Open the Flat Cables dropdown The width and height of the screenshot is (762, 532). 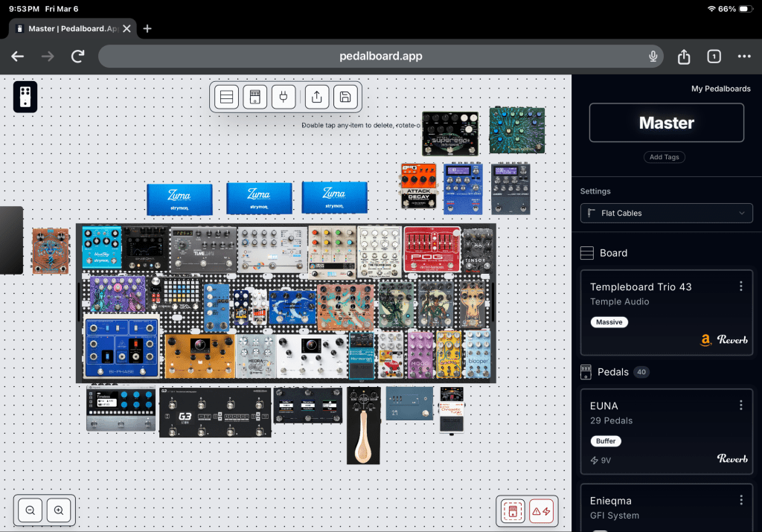[x=666, y=214]
